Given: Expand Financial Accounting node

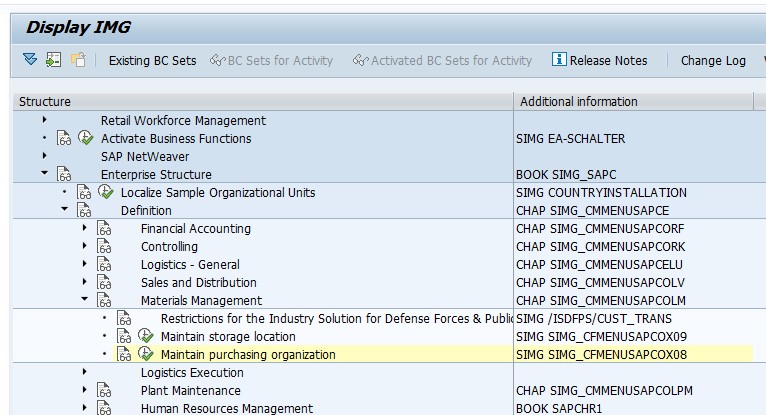Looking at the screenshot, I should coord(85,228).
